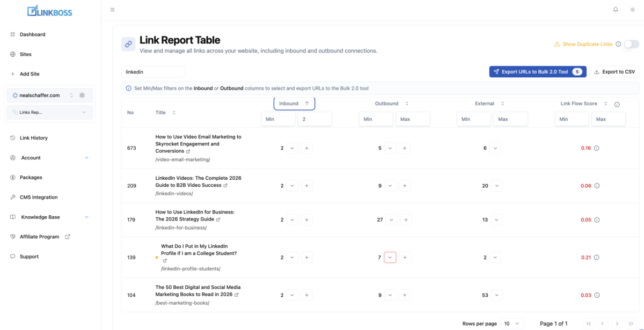Open external link icon for College Student profile title
This screenshot has height=330, width=644.
point(165,261)
